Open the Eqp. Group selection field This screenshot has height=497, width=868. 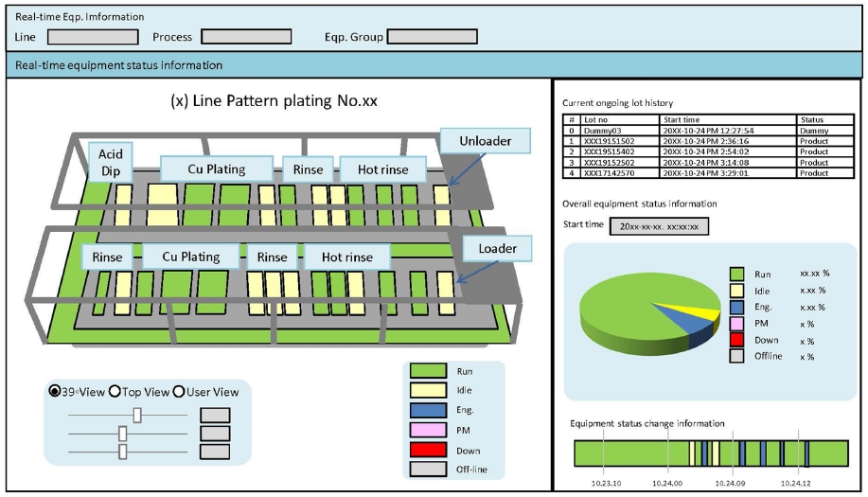tap(432, 37)
